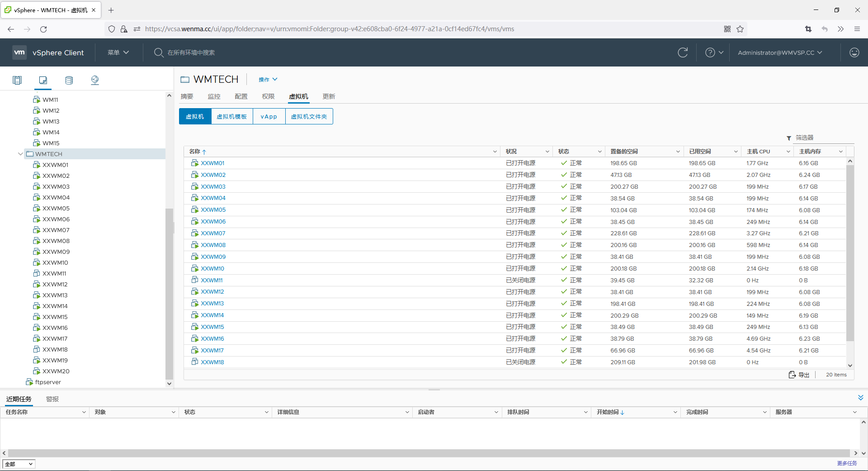The width and height of the screenshot is (868, 471).
Task: Open 置备的空间 column dropdown arrow
Action: (x=678, y=152)
